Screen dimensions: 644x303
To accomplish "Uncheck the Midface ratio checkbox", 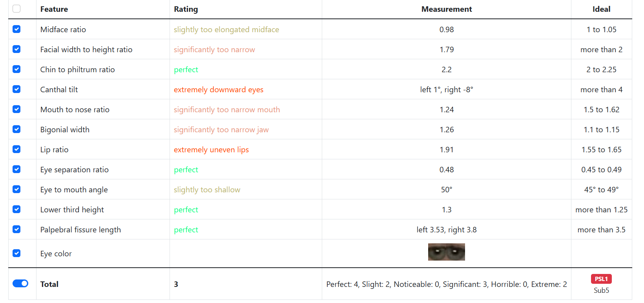I will coord(16,29).
